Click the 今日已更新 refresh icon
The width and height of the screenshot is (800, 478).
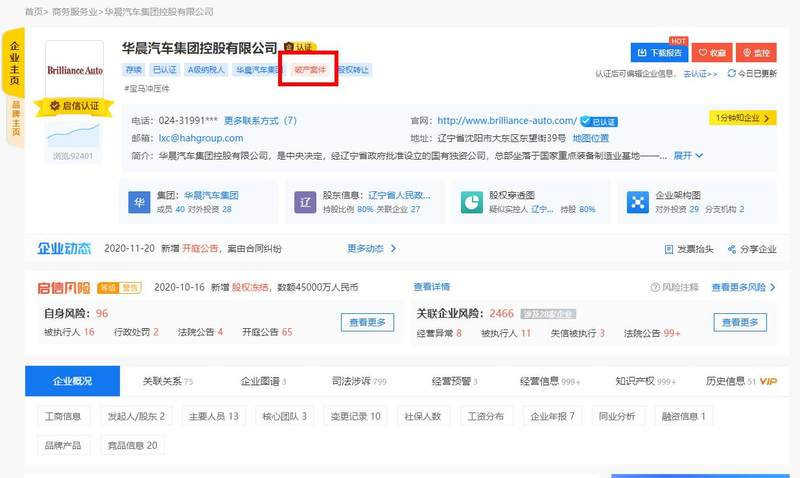tap(731, 73)
